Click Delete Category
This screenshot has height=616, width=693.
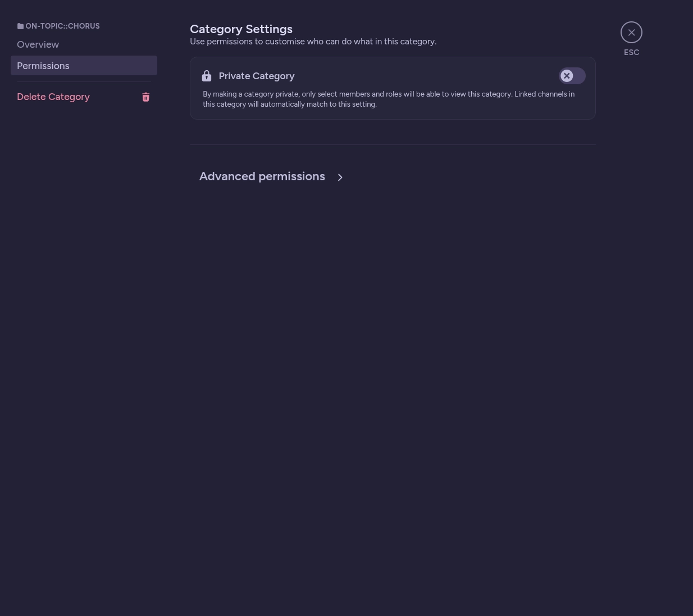53,97
